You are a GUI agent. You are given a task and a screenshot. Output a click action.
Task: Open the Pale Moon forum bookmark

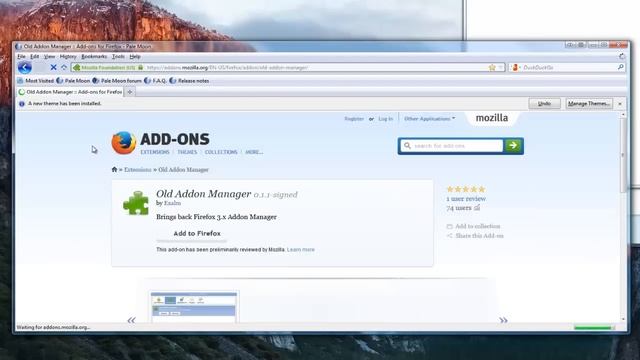[117, 81]
